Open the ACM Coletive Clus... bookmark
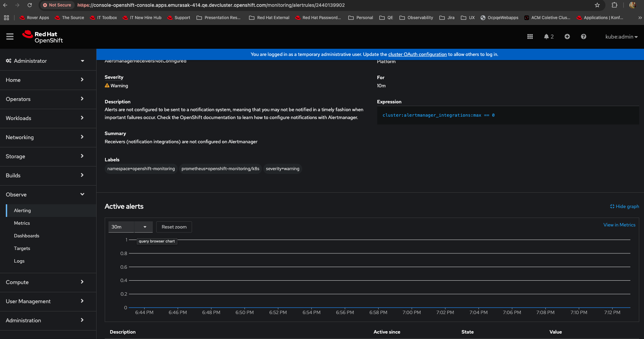The height and width of the screenshot is (339, 644). coord(547,18)
